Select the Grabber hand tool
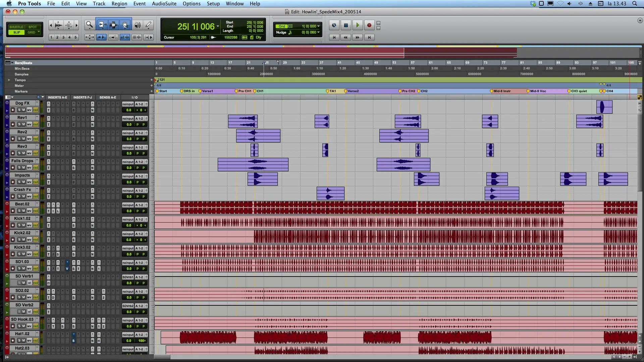 pos(125,25)
